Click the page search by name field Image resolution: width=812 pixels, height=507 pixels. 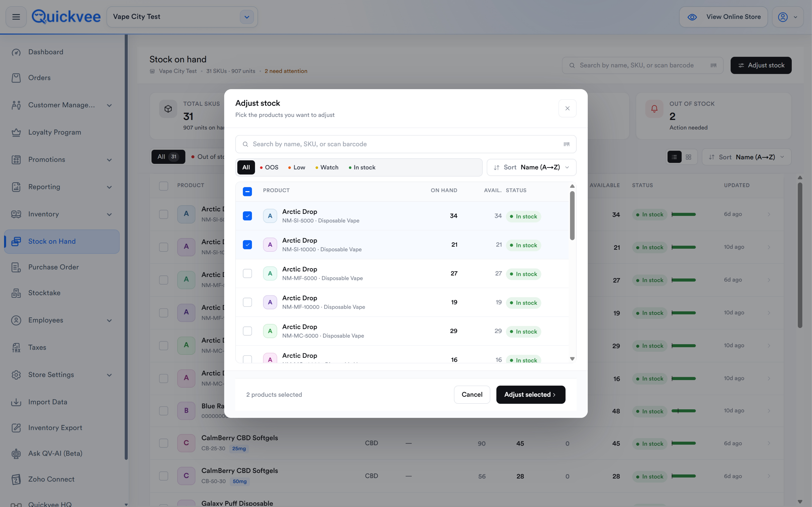coord(642,65)
